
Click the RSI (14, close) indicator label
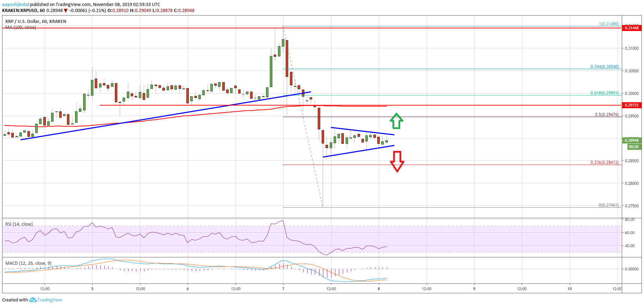(x=19, y=224)
